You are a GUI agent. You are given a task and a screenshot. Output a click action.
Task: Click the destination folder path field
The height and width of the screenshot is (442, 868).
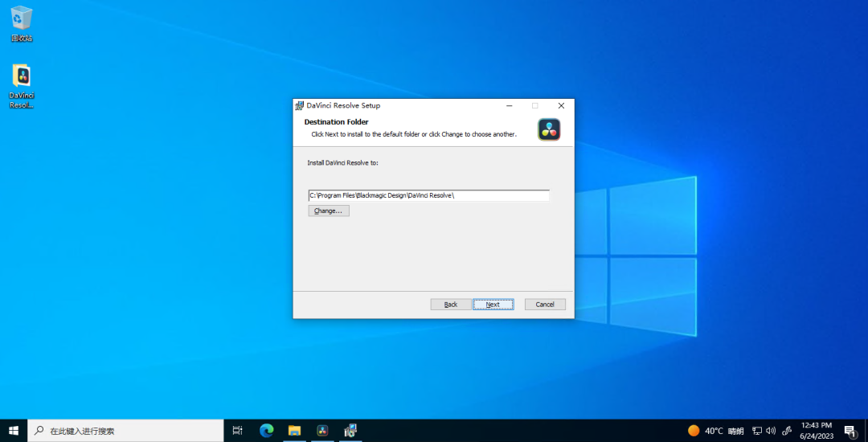pyautogui.click(x=428, y=195)
